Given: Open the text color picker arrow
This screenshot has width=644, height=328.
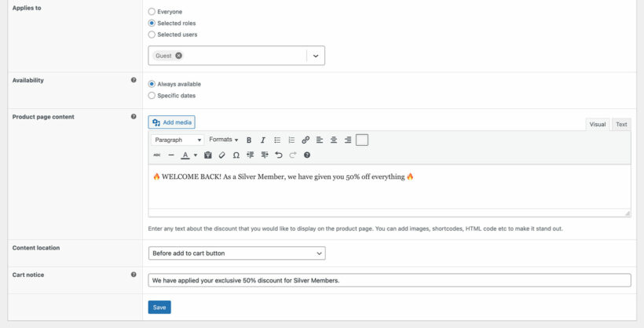Looking at the screenshot, I should [196, 155].
